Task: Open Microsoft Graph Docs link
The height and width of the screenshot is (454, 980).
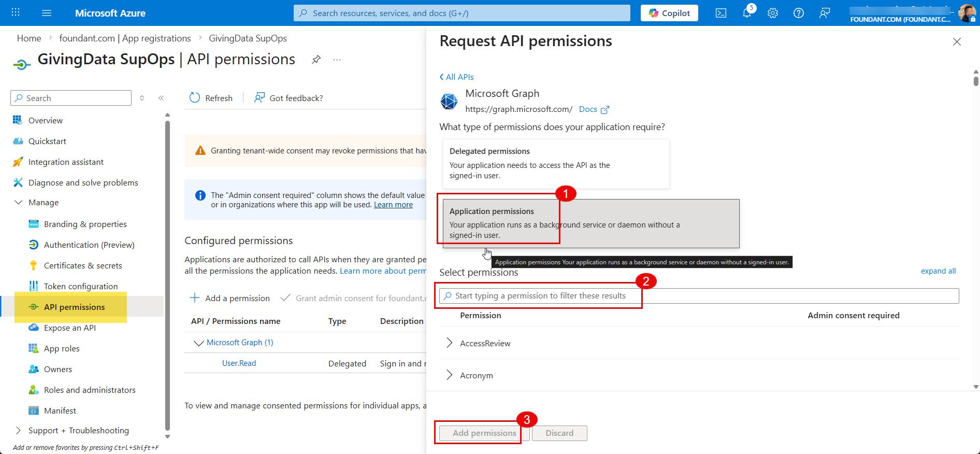Action: pos(594,109)
